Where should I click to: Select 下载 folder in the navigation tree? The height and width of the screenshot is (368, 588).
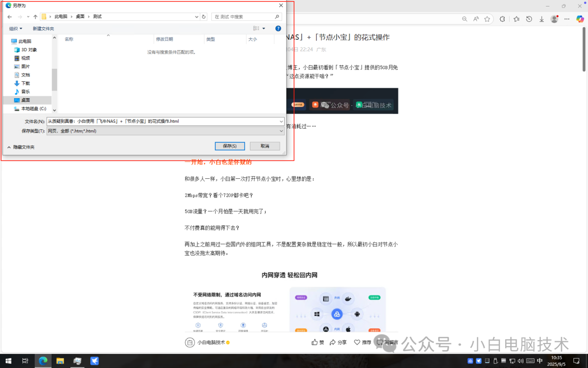(x=26, y=83)
